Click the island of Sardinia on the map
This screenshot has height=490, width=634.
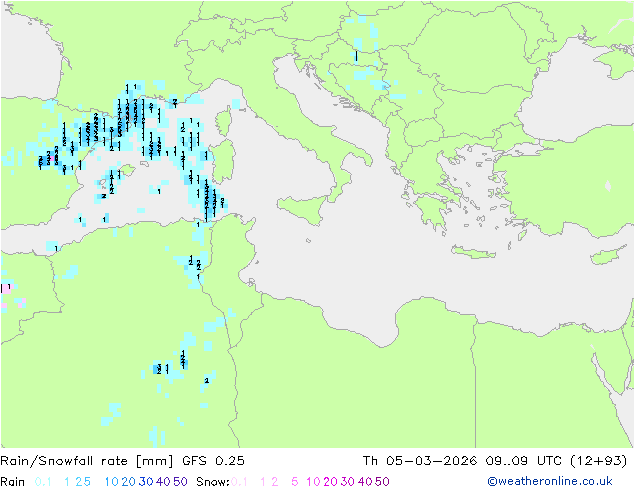pyautogui.click(x=223, y=162)
